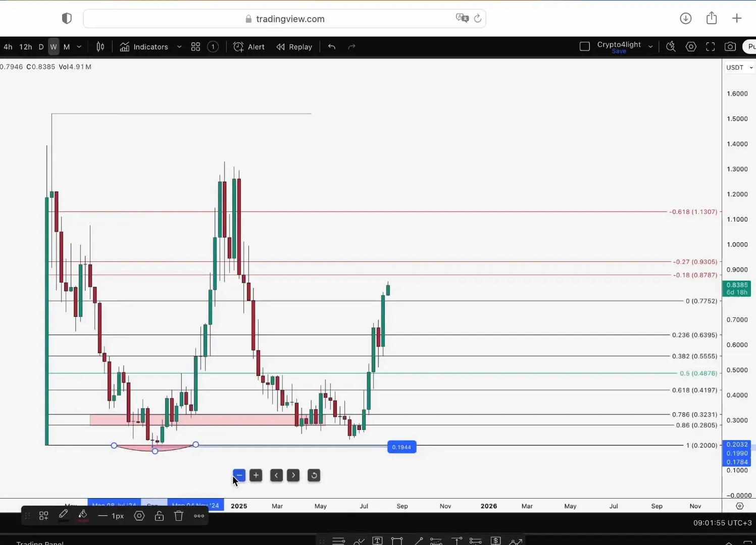Click the 0.236 (0.6395) Fibonacci label
The height and width of the screenshot is (545, 756).
[x=694, y=335]
